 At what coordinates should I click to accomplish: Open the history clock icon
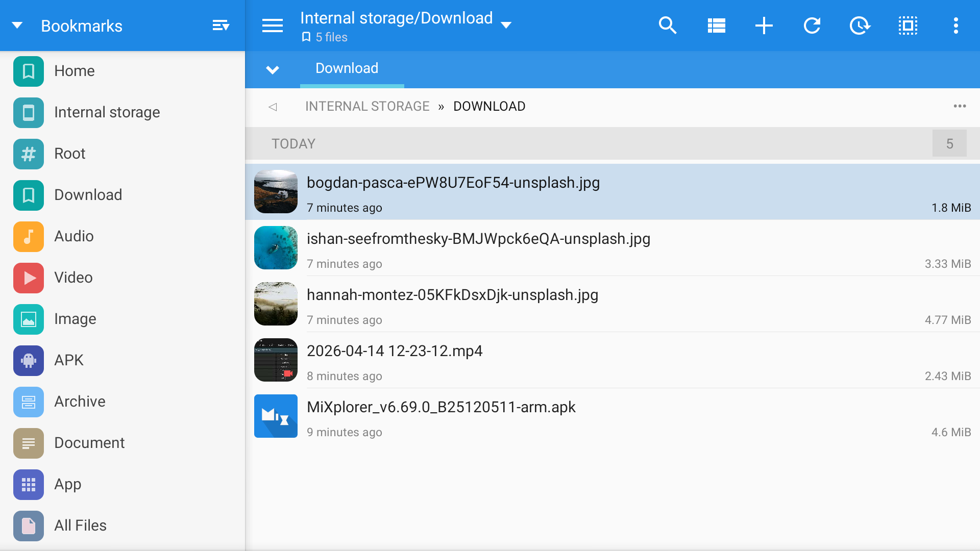point(860,26)
